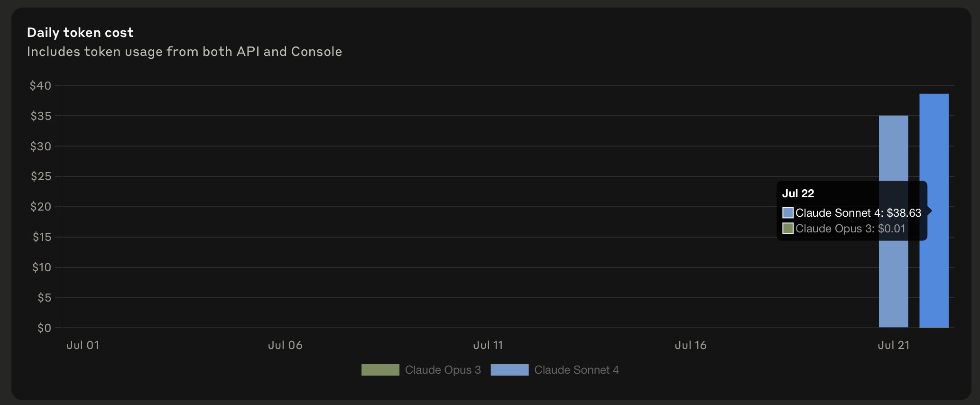Click the Opus 3 swatch in tooltip
This screenshot has width=980, height=405.
tap(788, 228)
